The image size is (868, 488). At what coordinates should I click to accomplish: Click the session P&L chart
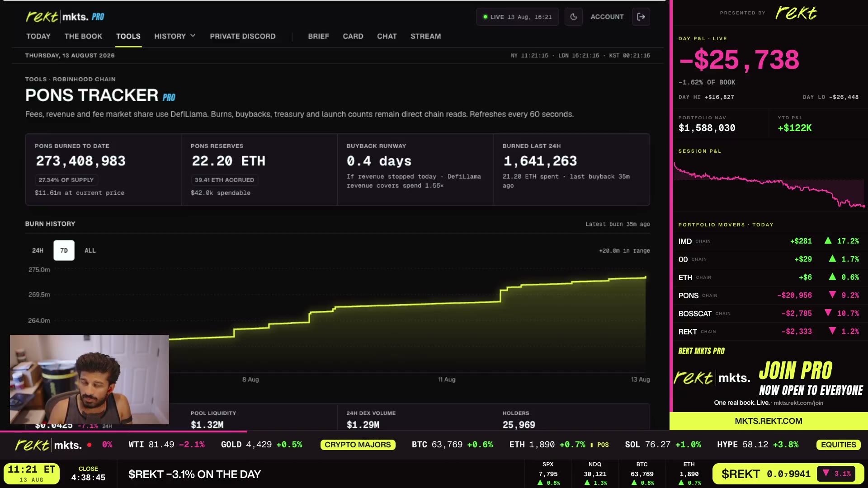769,184
